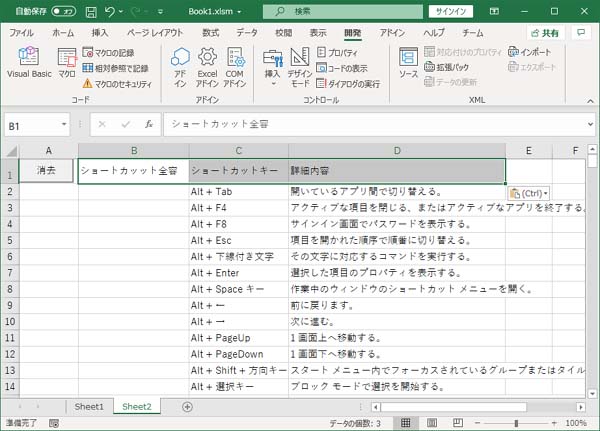Expand the formula bar
This screenshot has width=600, height=431.
pyautogui.click(x=590, y=124)
